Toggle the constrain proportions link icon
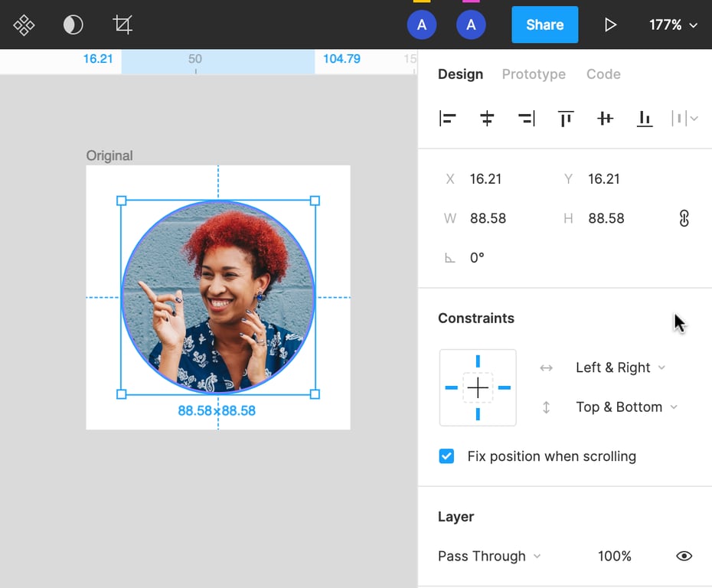This screenshot has height=588, width=712. tap(684, 218)
